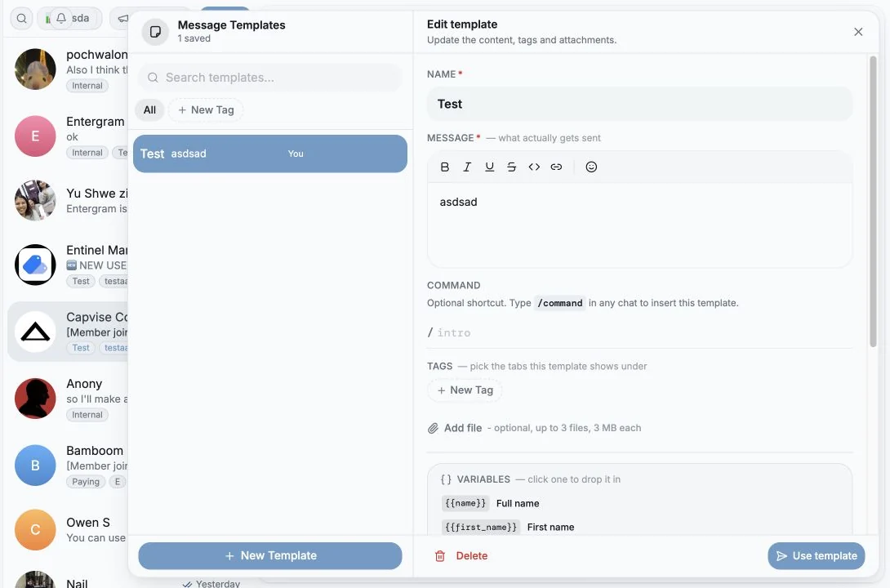The width and height of the screenshot is (890, 588).
Task: Toggle bold formatting in message editor
Action: tap(444, 167)
